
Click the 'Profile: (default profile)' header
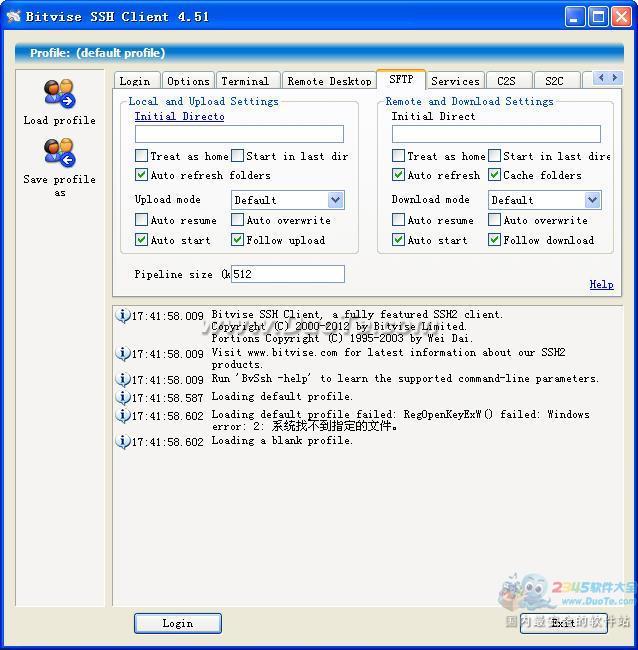[x=319, y=53]
